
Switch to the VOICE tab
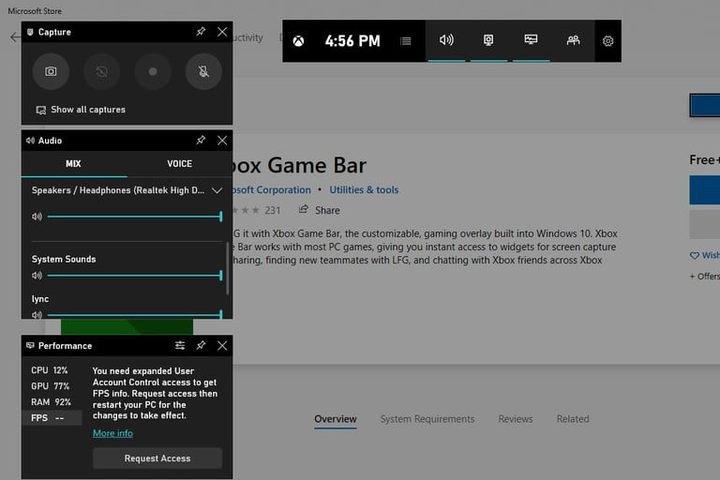(x=180, y=164)
